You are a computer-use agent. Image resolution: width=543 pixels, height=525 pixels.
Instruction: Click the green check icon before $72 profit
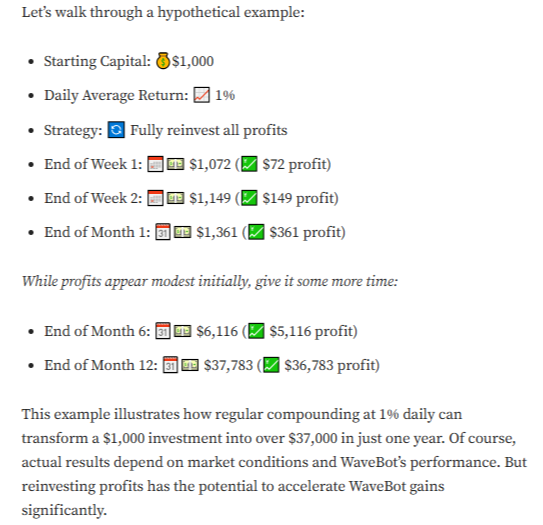click(x=249, y=164)
